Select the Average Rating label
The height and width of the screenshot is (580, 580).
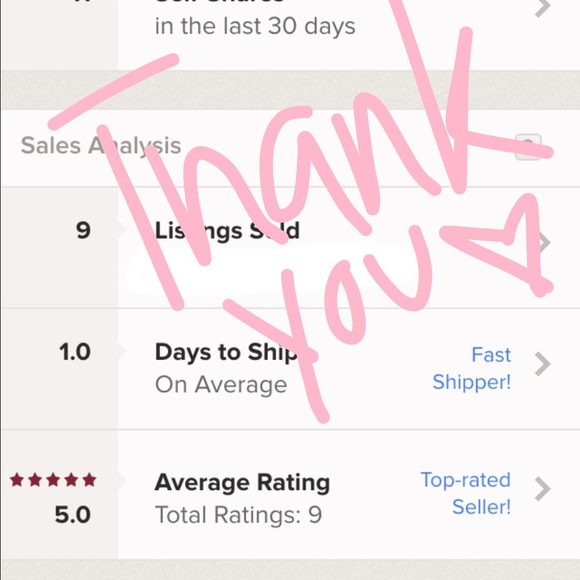(242, 483)
